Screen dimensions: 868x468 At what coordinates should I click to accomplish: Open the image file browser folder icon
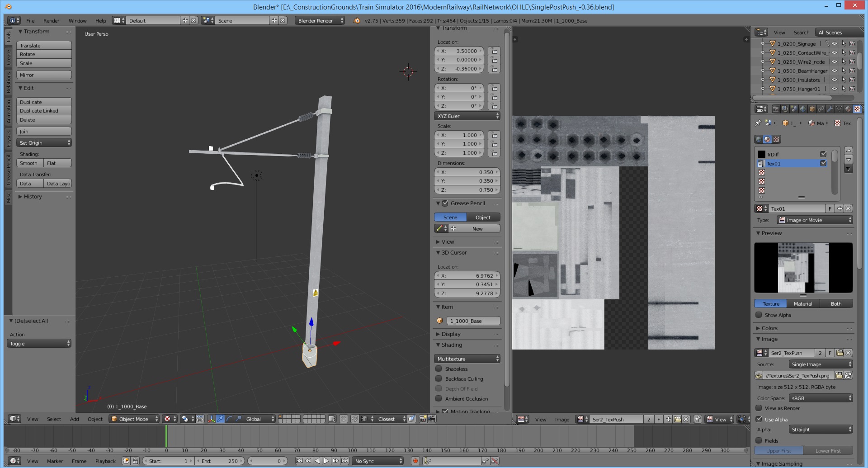click(839, 376)
